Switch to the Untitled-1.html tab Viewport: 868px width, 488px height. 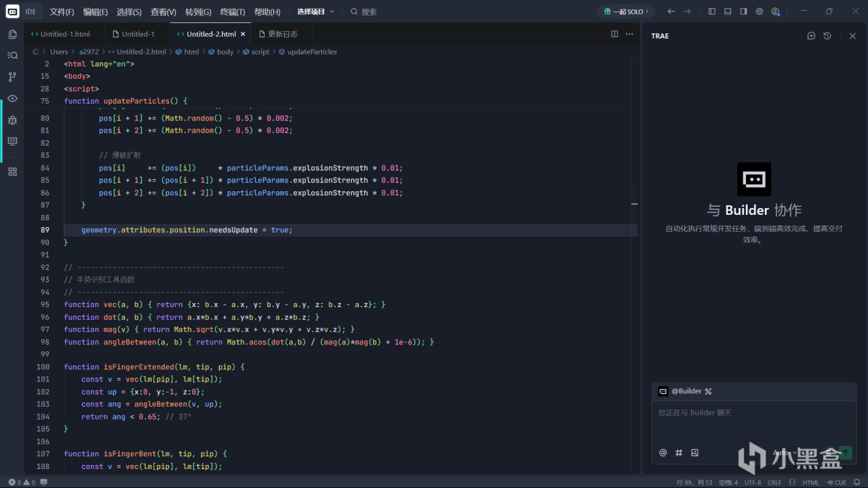point(65,34)
